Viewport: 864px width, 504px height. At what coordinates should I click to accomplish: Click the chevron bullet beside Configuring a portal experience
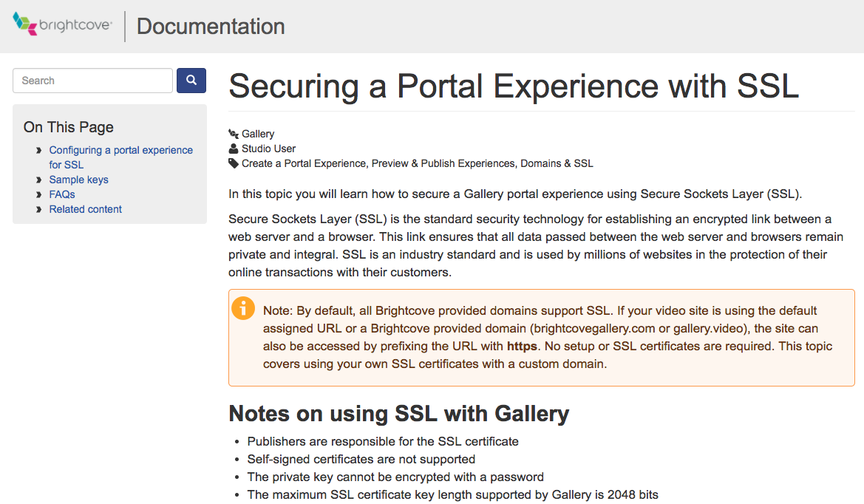pyautogui.click(x=38, y=150)
